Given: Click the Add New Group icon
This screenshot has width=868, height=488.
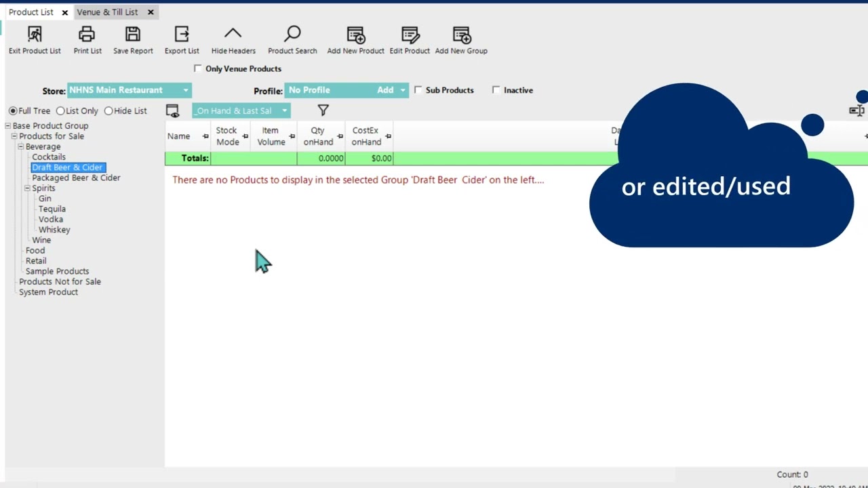Looking at the screenshot, I should click(x=461, y=35).
